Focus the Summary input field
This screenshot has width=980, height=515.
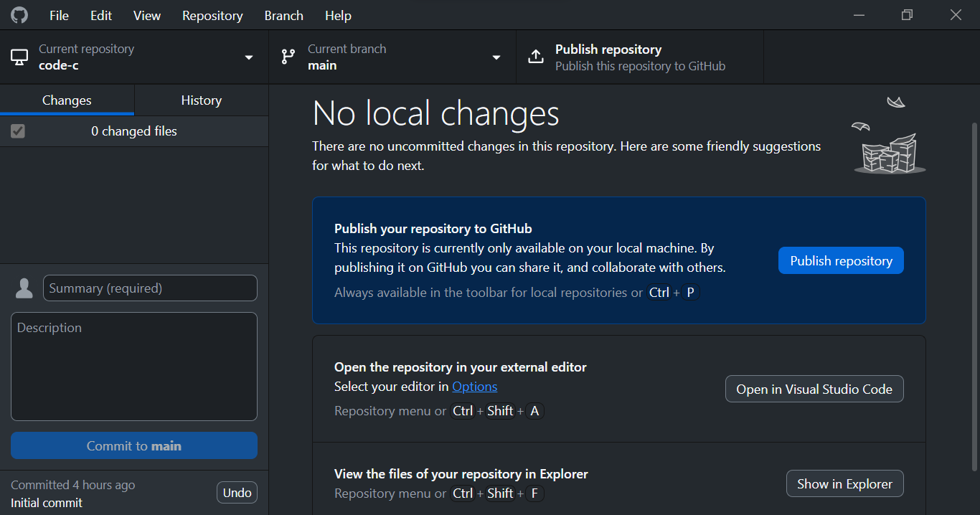(150, 288)
